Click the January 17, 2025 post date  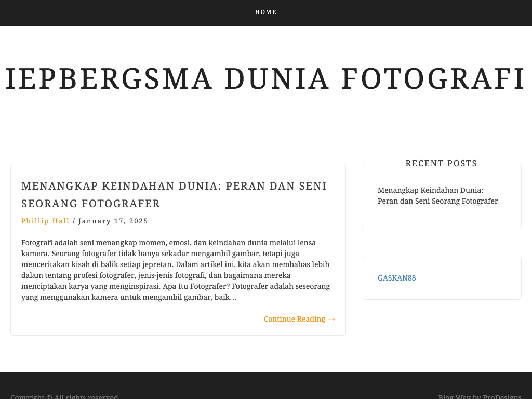[113, 221]
